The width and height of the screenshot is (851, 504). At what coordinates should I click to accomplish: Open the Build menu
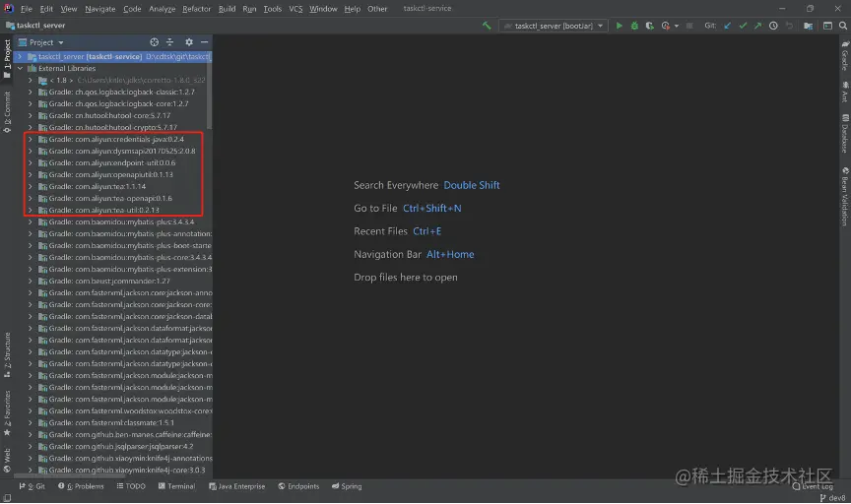pos(227,9)
